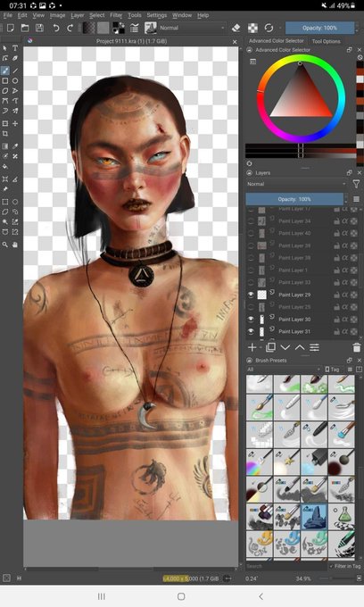Toggle preserve alpha checkerboard button

(x=252, y=28)
